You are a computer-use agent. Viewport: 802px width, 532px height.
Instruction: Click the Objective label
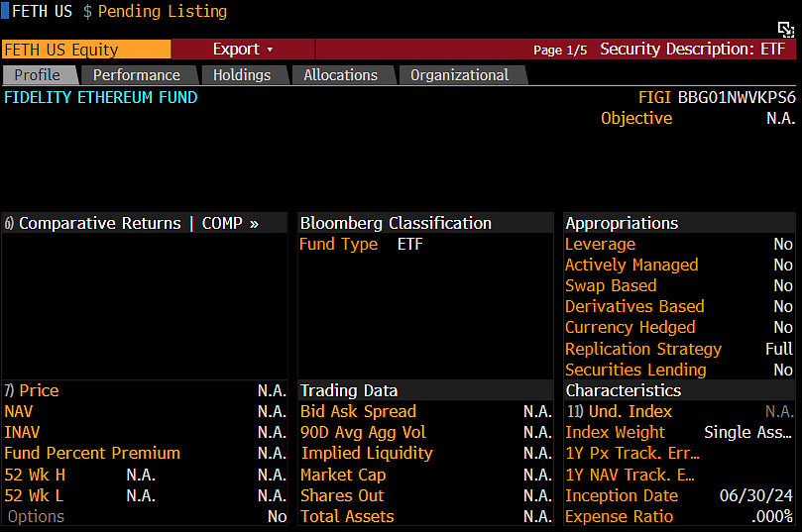coord(636,118)
